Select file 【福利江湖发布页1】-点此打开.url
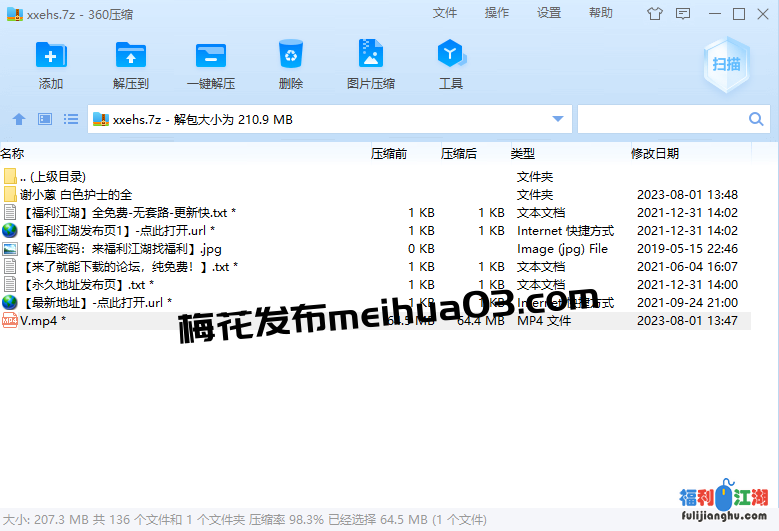Viewport: 779px width, 531px height. coord(119,230)
